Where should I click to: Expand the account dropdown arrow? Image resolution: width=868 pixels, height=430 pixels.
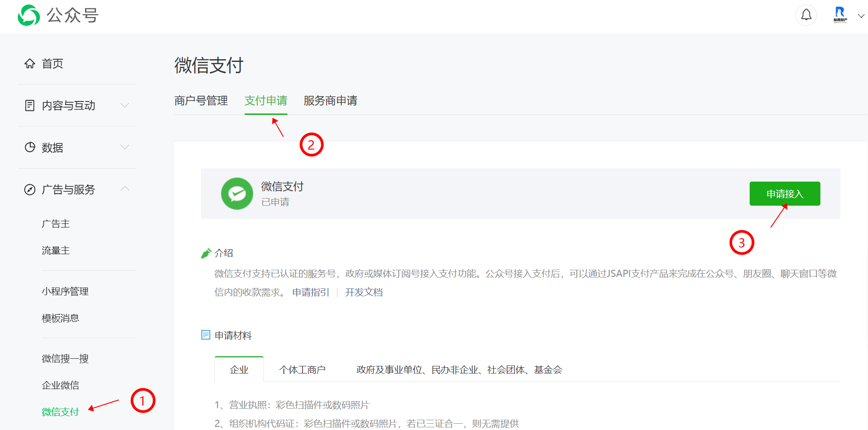pos(861,16)
